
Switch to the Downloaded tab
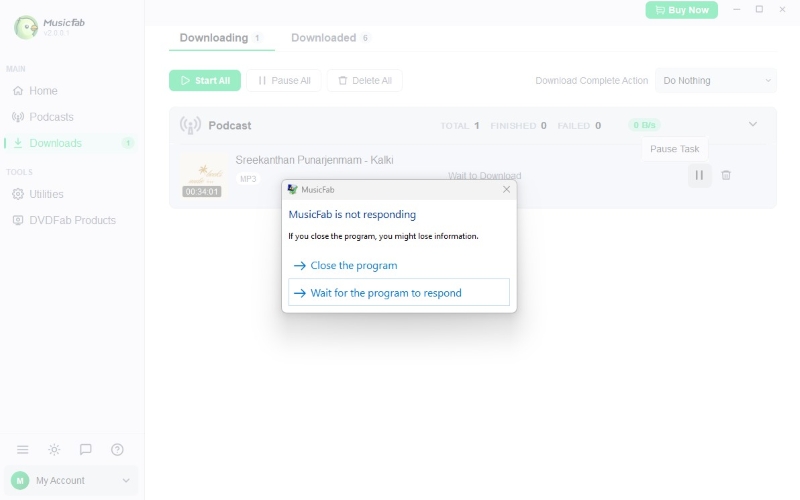pos(330,38)
